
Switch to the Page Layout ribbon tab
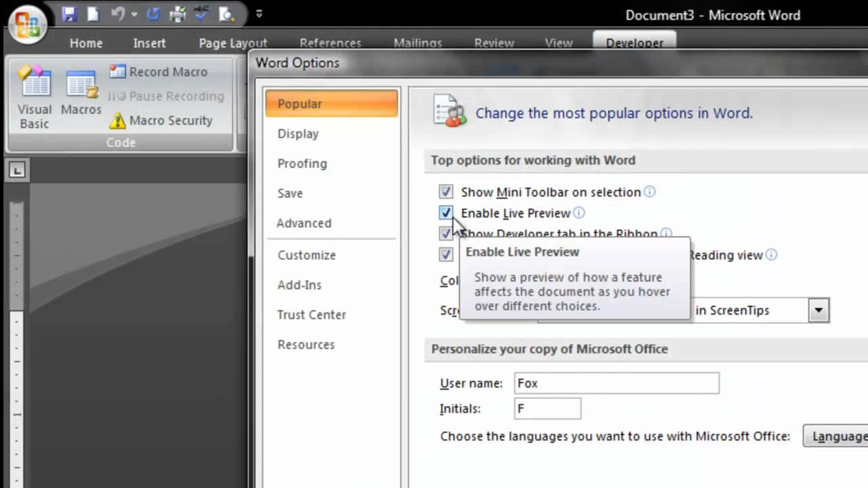coord(233,43)
